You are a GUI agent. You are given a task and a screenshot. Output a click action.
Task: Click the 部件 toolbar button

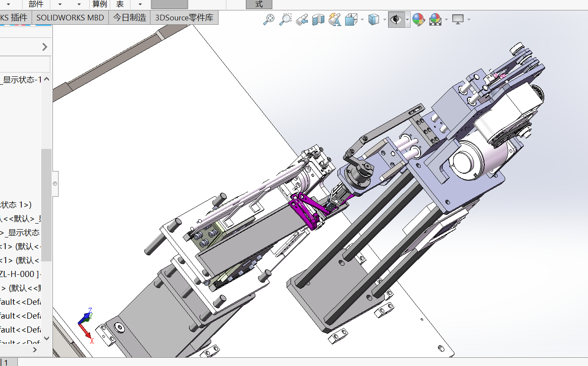tap(36, 4)
